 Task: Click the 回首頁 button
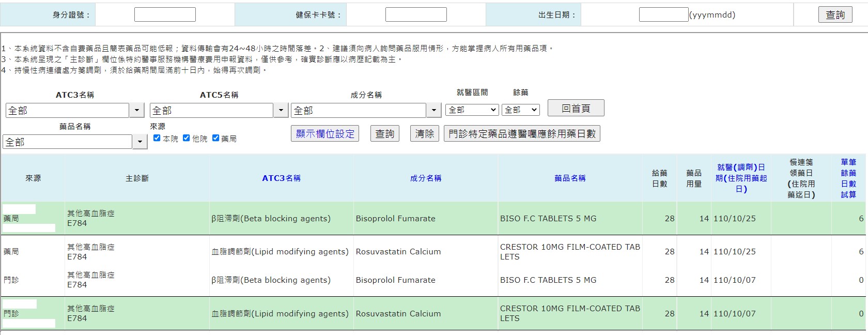tap(576, 108)
